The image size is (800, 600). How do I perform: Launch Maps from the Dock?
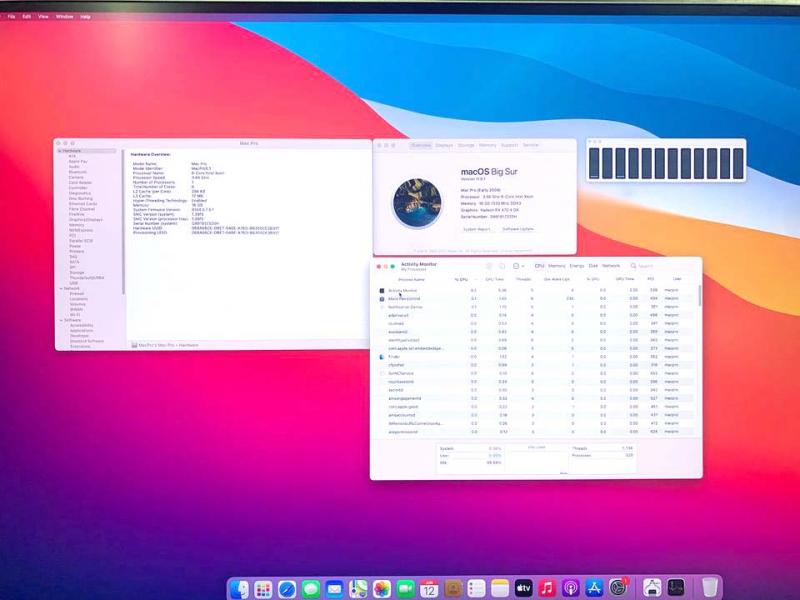click(x=358, y=589)
